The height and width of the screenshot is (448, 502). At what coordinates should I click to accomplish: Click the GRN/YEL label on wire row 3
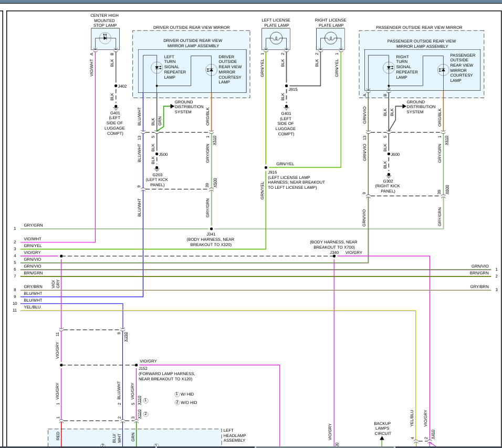click(33, 246)
